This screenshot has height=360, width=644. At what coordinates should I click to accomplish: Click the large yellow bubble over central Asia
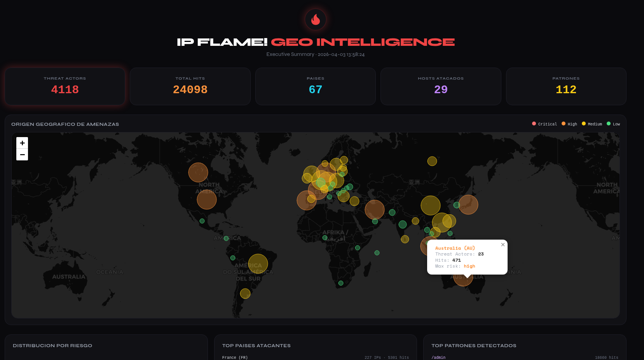[431, 206]
